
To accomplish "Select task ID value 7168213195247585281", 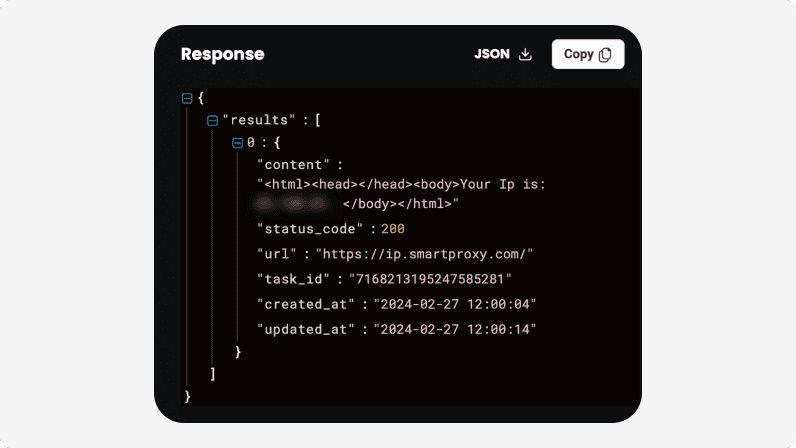I will [430, 279].
